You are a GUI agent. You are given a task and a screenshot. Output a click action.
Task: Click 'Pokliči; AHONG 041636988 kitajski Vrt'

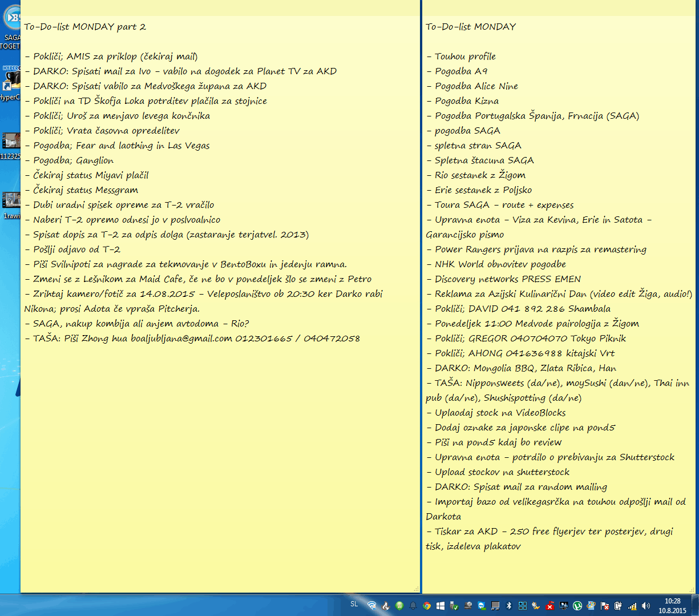click(x=520, y=353)
